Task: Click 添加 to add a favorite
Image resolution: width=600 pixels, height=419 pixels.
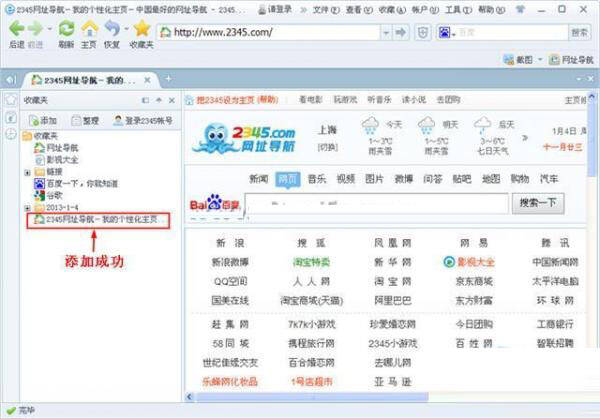Action: click(x=43, y=121)
